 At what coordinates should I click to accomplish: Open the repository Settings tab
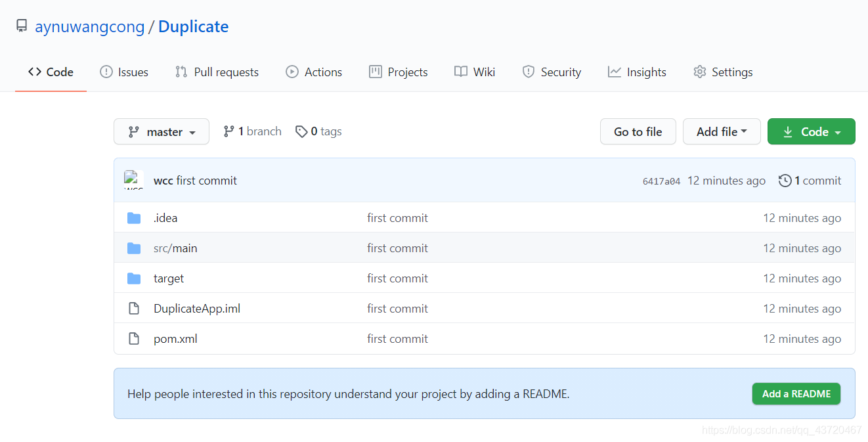point(723,72)
